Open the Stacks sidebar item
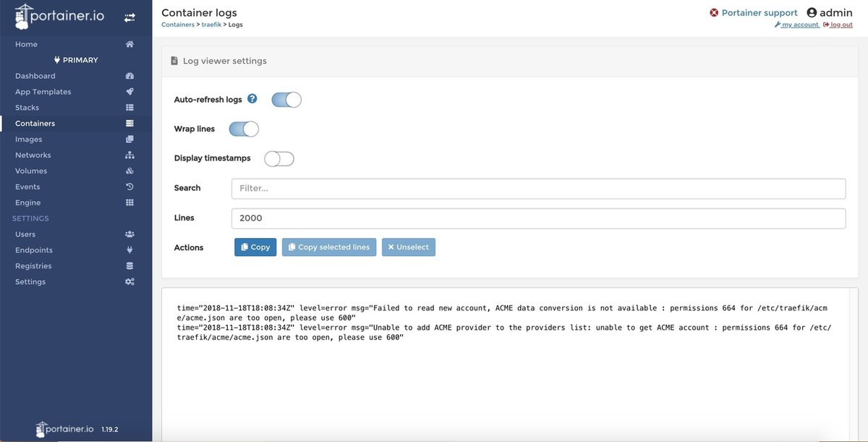868x442 pixels. pyautogui.click(x=76, y=108)
